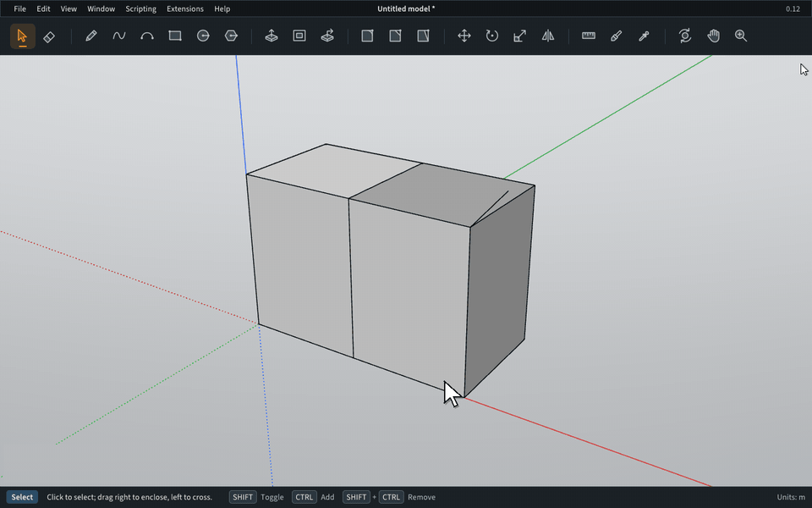Click the SHIFT key hint before Toggle
Image resolution: width=812 pixels, height=508 pixels.
pyautogui.click(x=243, y=497)
